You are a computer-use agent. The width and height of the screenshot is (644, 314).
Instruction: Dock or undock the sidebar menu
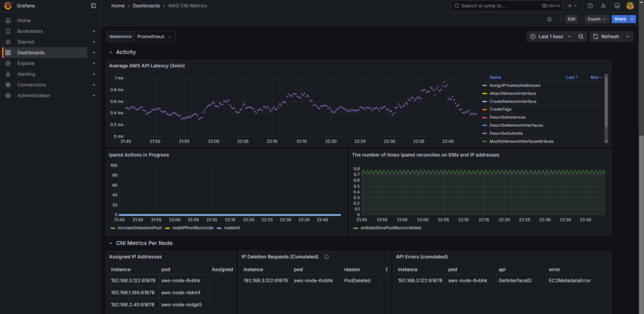(x=94, y=6)
